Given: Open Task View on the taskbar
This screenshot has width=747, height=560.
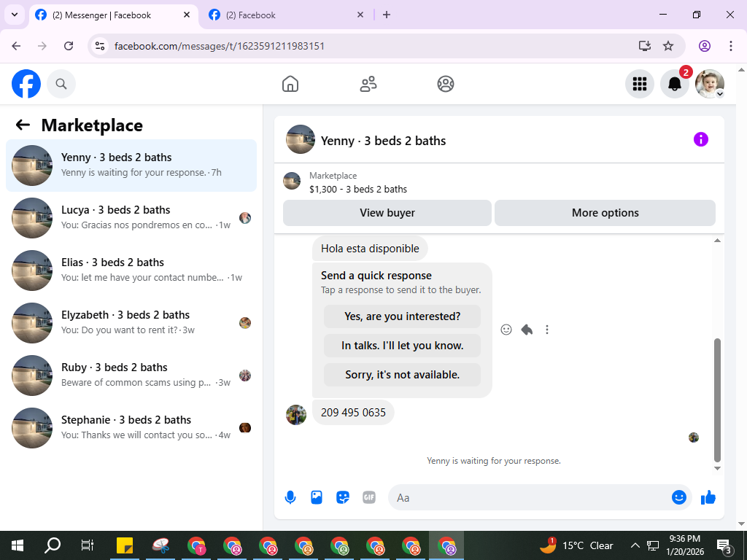Looking at the screenshot, I should [88, 545].
